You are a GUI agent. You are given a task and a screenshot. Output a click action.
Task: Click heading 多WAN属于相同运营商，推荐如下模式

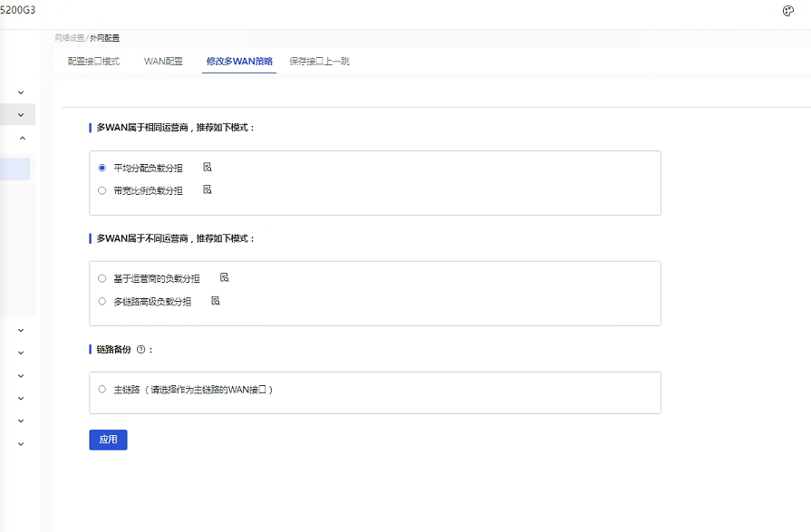click(x=175, y=127)
